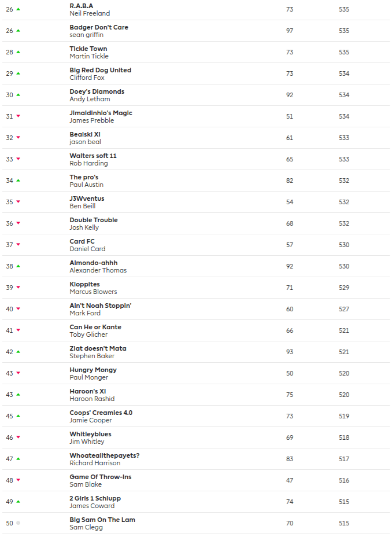Click grey no-change dot beside Big Sam On The Lam
Viewport: 392px width, 537px height.
coord(19,523)
